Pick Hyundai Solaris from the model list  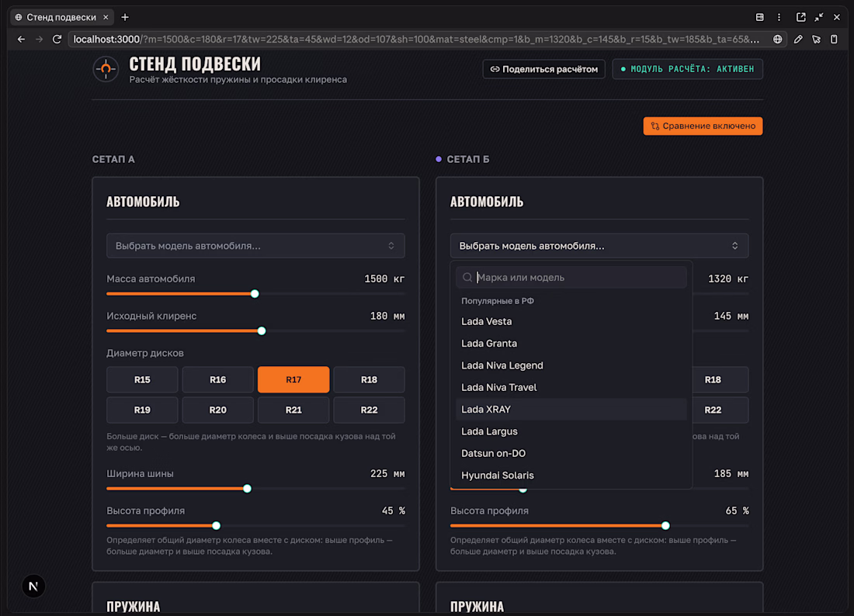point(571,475)
